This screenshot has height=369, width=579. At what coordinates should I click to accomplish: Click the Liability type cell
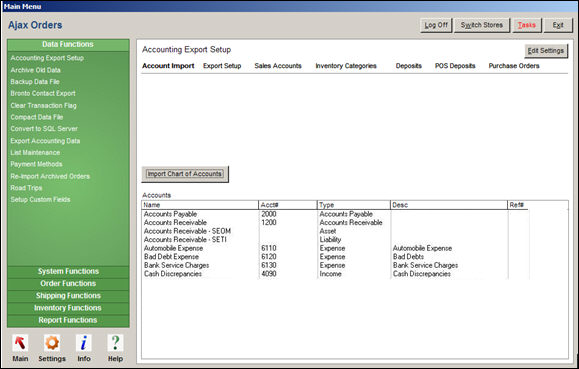330,240
